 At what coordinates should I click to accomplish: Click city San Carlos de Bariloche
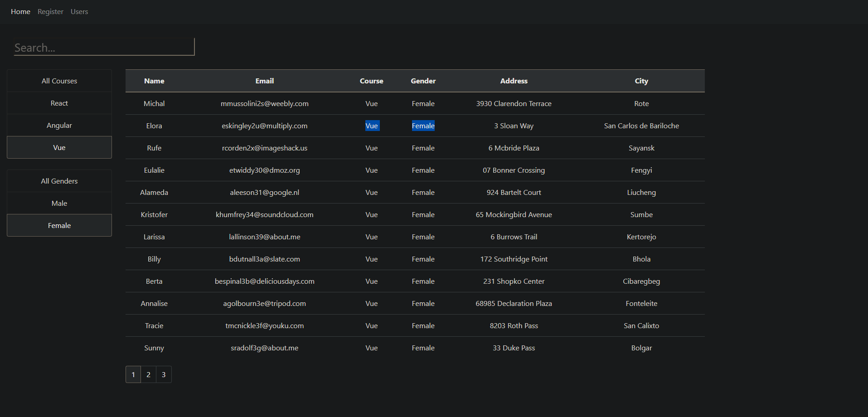click(x=641, y=126)
